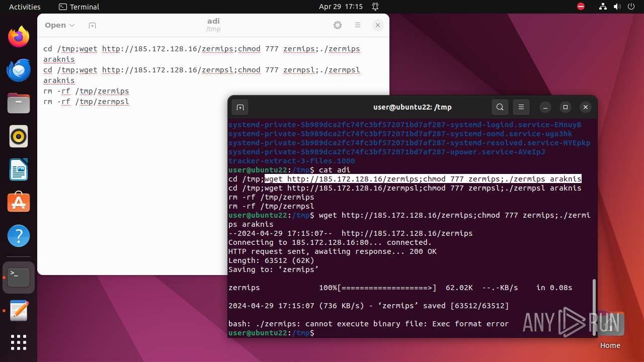Click the terminal search icon
This screenshot has width=644, height=362.
pyautogui.click(x=500, y=107)
